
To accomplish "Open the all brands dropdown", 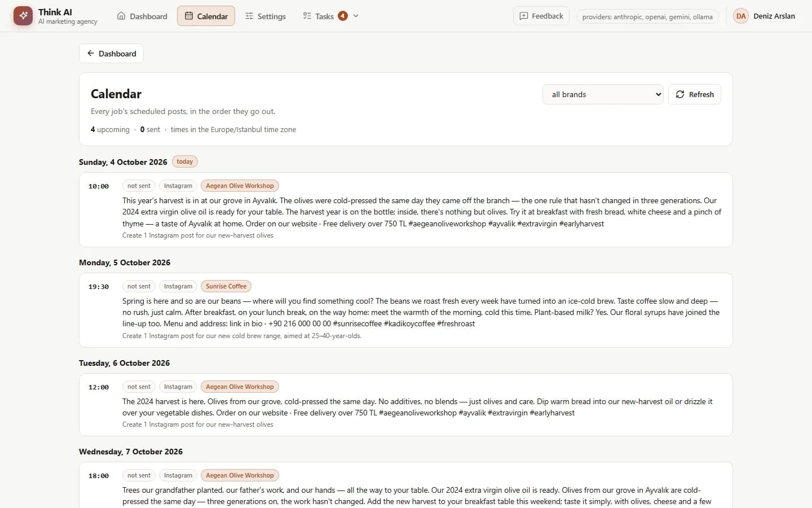I will click(603, 94).
